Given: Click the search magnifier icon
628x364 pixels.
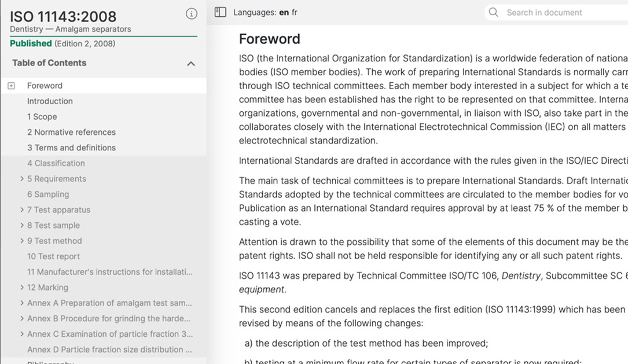Looking at the screenshot, I should point(493,12).
